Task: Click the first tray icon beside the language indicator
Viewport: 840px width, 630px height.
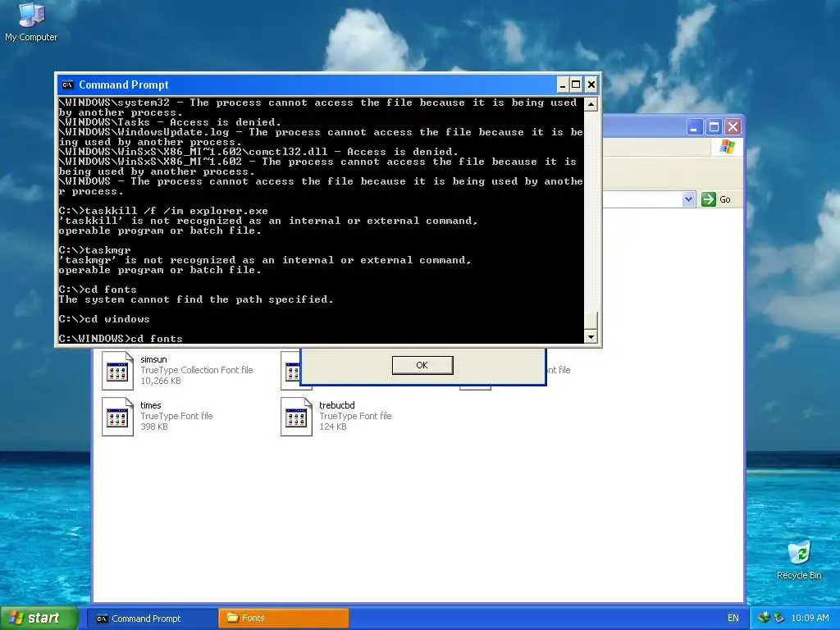Action: coord(764,618)
